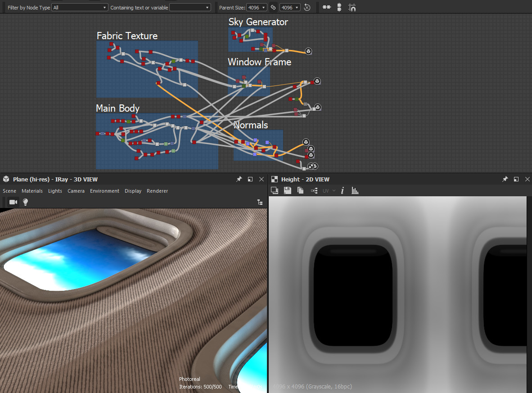Toggle the link icon next to Parent Size

pos(273,7)
